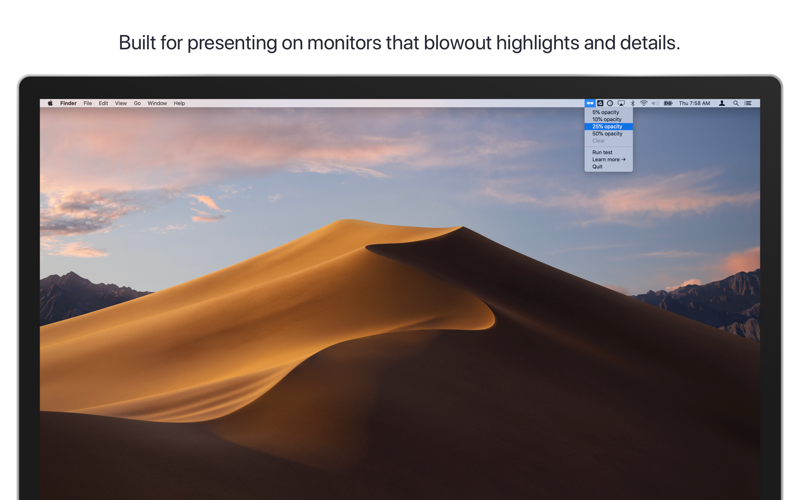
Task: Click the sunglasses menu bar app icon
Action: coord(590,103)
